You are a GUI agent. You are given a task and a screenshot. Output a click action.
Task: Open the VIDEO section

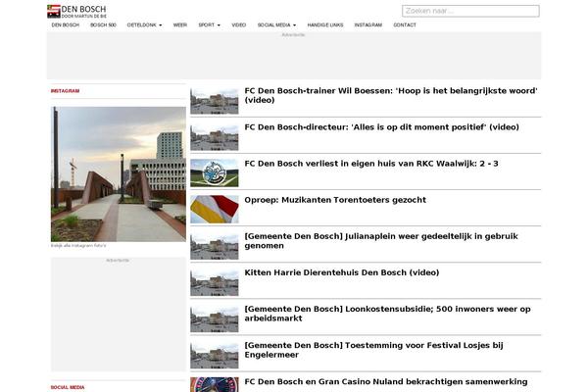coord(239,25)
